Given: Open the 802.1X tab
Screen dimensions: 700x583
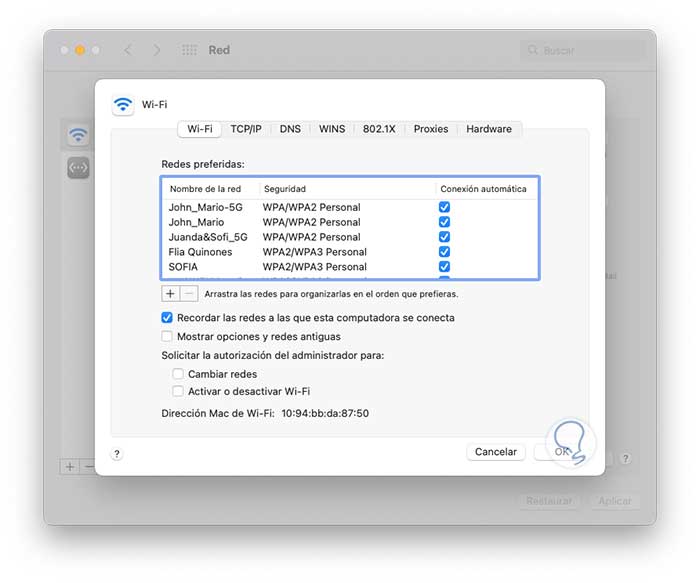Looking at the screenshot, I should [379, 129].
